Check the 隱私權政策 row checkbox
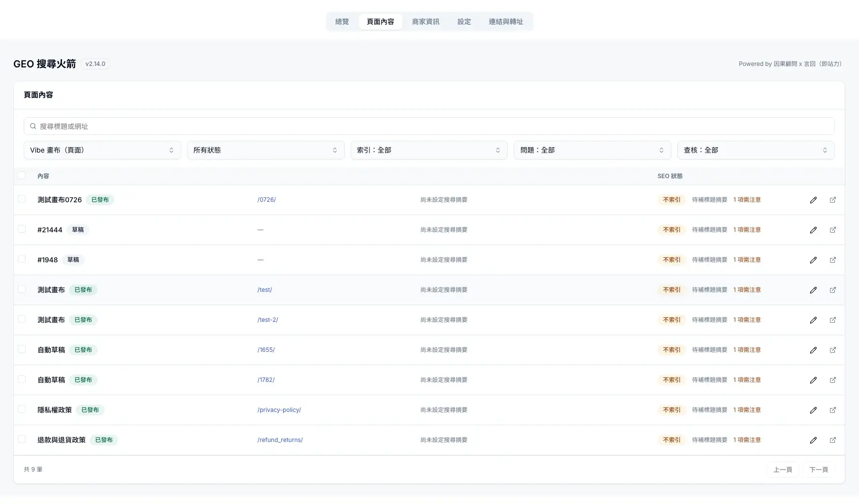 click(x=22, y=409)
